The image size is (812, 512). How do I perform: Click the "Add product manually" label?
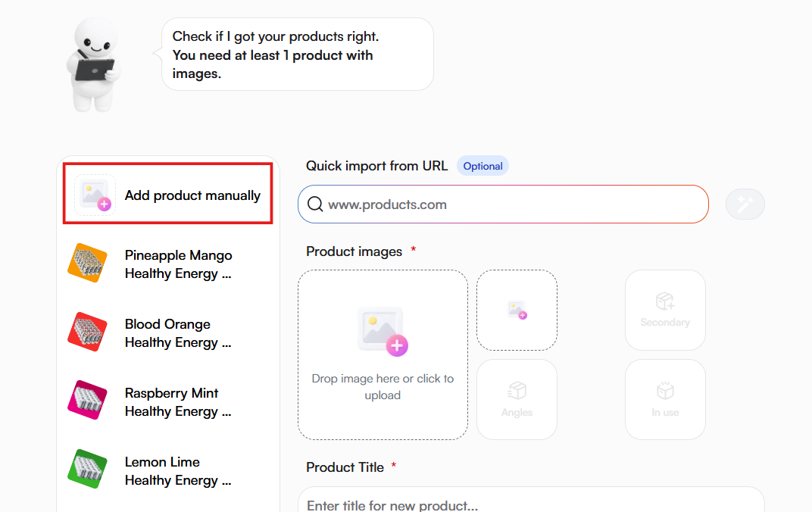(192, 195)
